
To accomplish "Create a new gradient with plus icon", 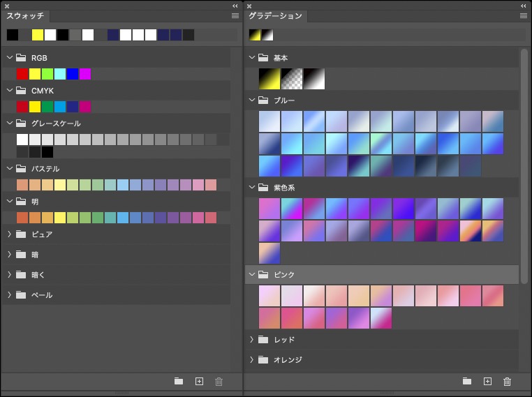I will coord(487,381).
